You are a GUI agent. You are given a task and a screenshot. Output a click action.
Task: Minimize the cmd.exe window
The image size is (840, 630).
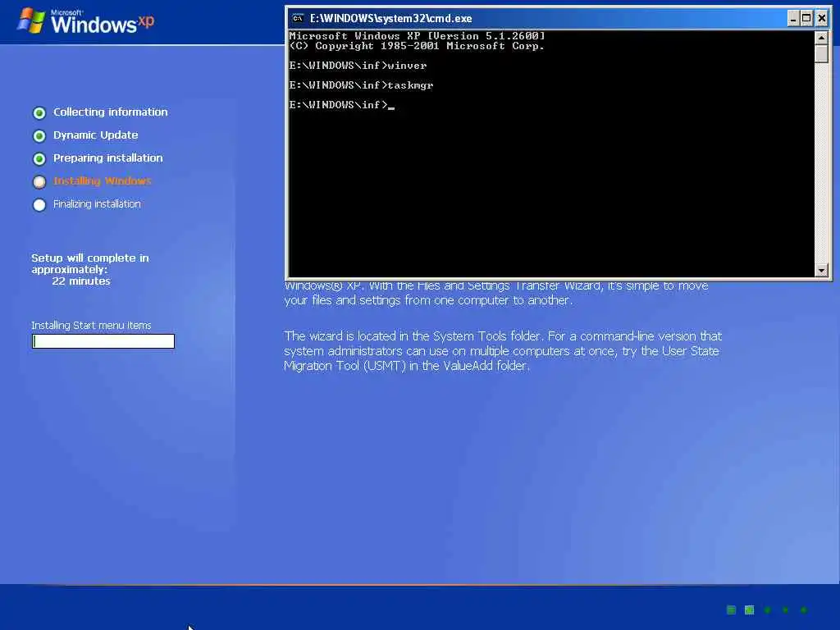tap(793, 18)
